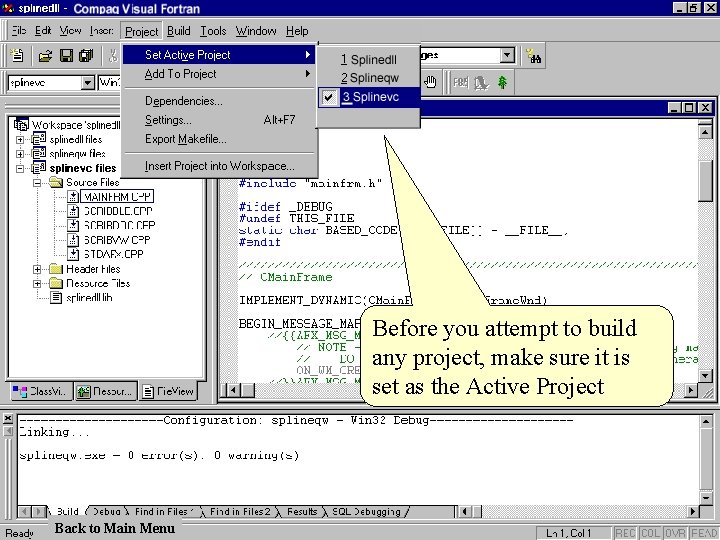Expand the Header Files folder
This screenshot has height=540, width=720.
[38, 269]
